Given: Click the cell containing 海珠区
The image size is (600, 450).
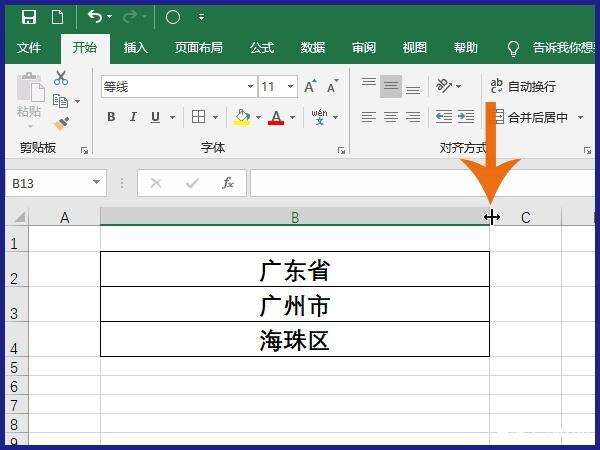Looking at the screenshot, I should (x=295, y=339).
